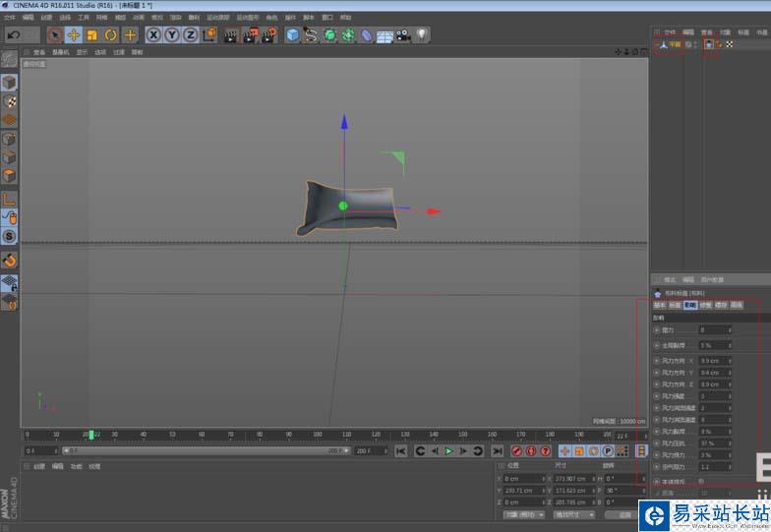The height and width of the screenshot is (532, 771).
Task: Toggle the Y axis lock
Action: (172, 35)
